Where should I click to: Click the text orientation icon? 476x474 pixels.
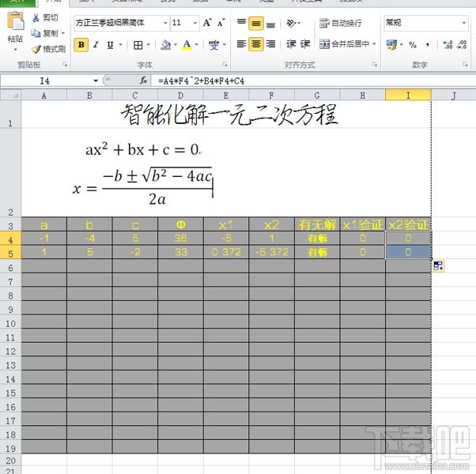(x=291, y=23)
